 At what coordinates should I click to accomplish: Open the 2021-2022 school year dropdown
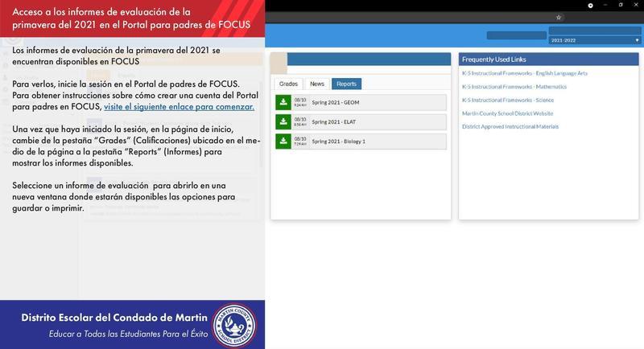tap(594, 39)
